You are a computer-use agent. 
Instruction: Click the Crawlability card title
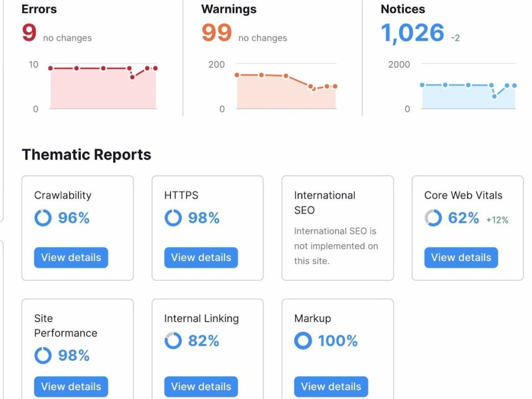pos(63,195)
